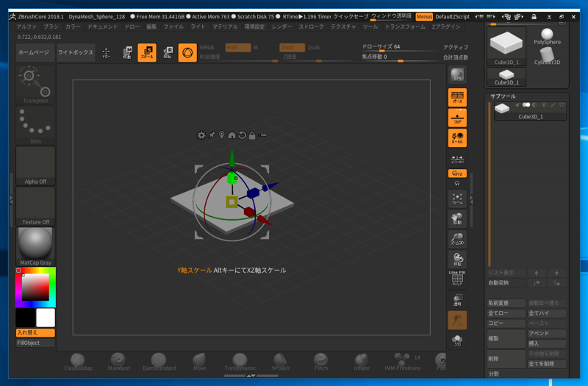The width and height of the screenshot is (588, 386).
Task: Toggle Transparency (透明) display mode
Action: click(x=457, y=299)
